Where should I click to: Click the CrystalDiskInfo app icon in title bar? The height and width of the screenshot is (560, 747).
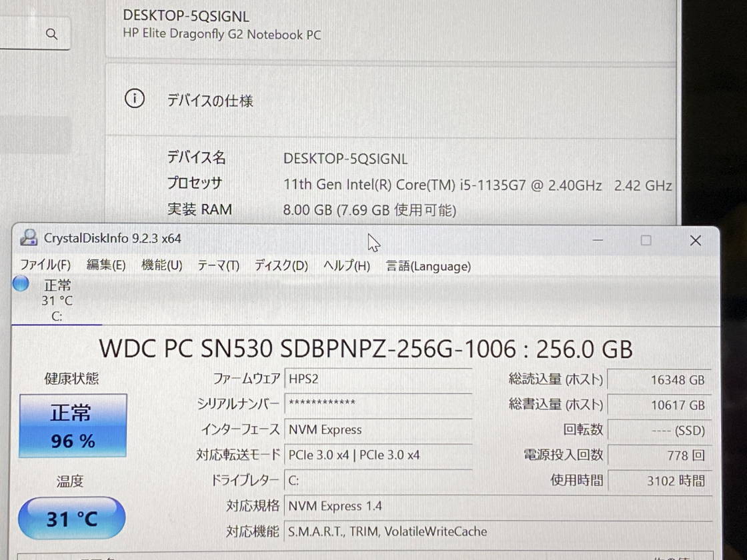pyautogui.click(x=29, y=237)
